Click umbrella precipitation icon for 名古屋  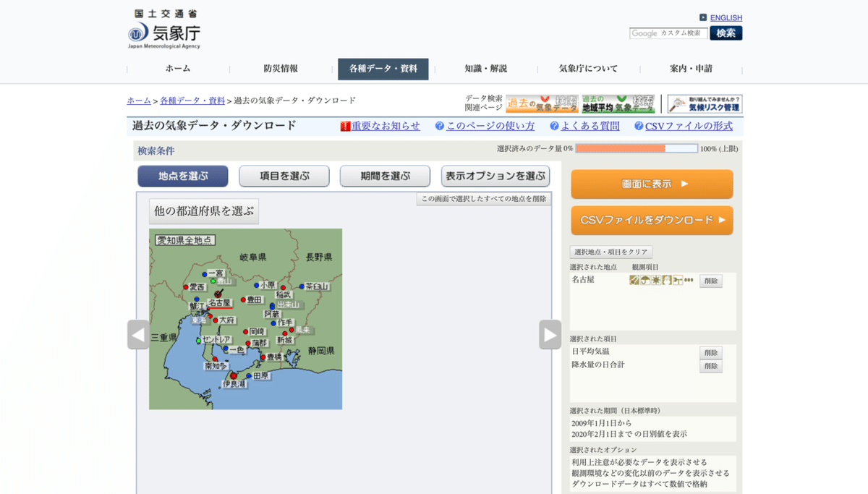click(644, 280)
